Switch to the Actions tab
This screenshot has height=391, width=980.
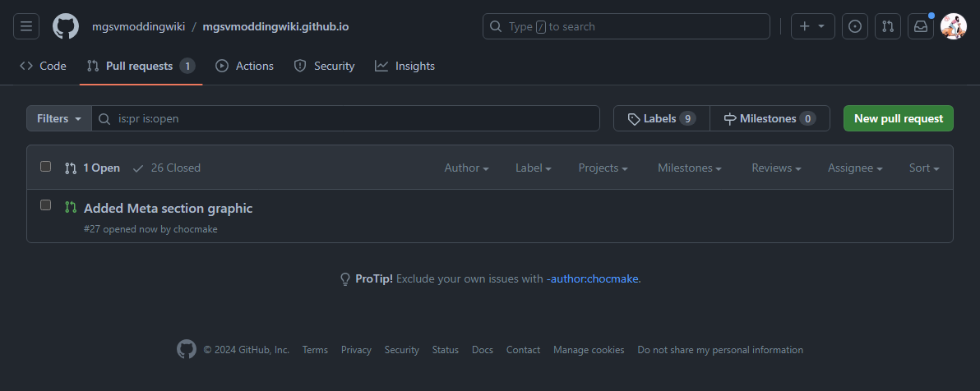(244, 66)
